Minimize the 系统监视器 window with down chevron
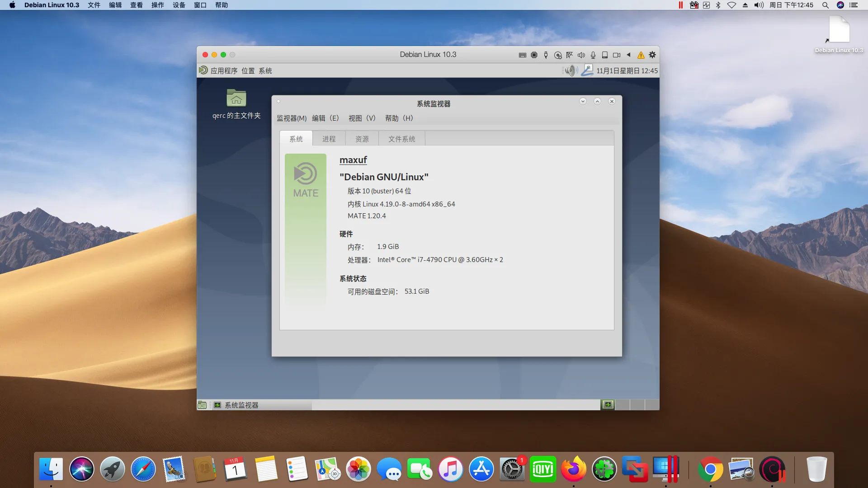The width and height of the screenshot is (868, 488). (583, 101)
